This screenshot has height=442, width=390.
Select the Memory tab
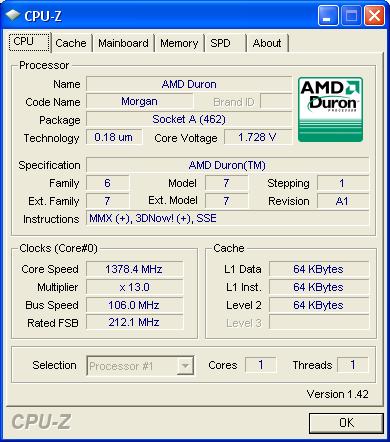[x=179, y=43]
